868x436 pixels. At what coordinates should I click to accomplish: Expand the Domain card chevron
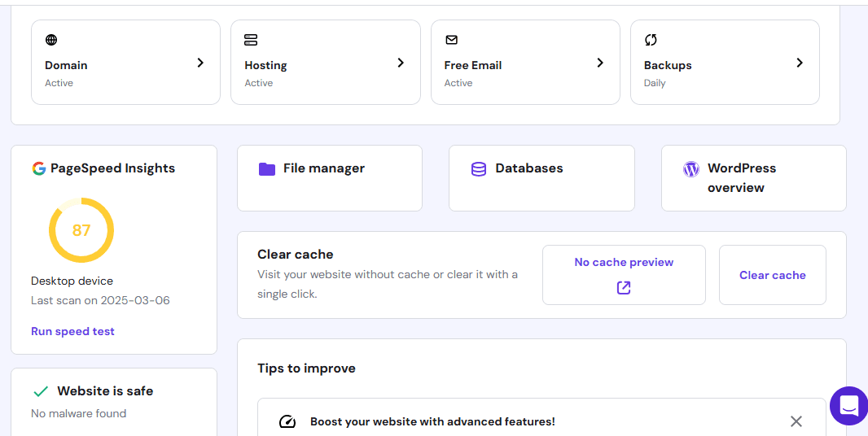coord(200,63)
